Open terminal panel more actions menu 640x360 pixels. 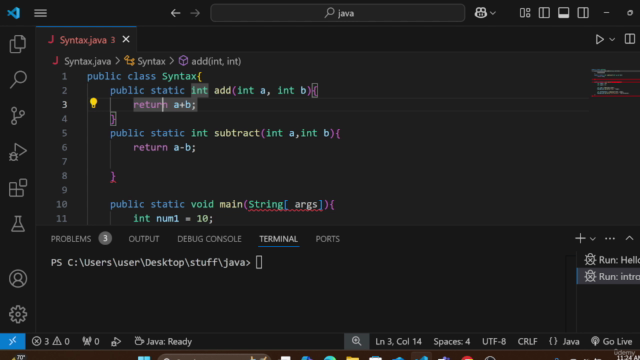point(610,238)
